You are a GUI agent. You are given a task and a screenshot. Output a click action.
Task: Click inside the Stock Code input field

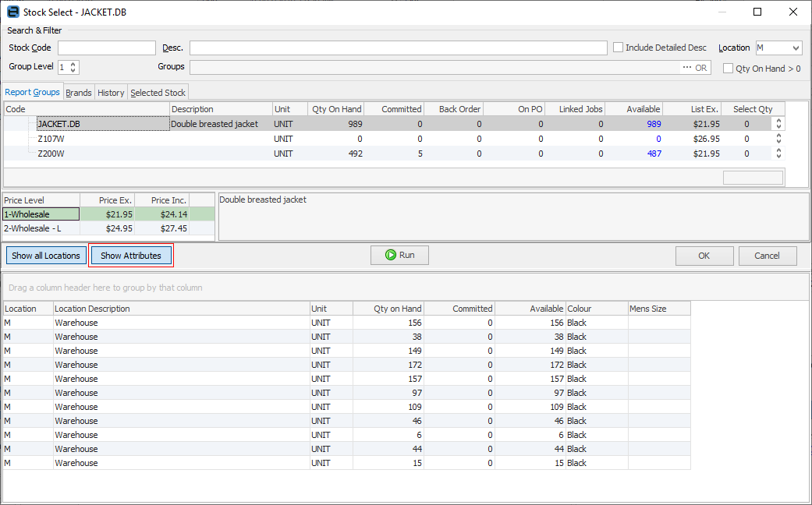(x=106, y=47)
